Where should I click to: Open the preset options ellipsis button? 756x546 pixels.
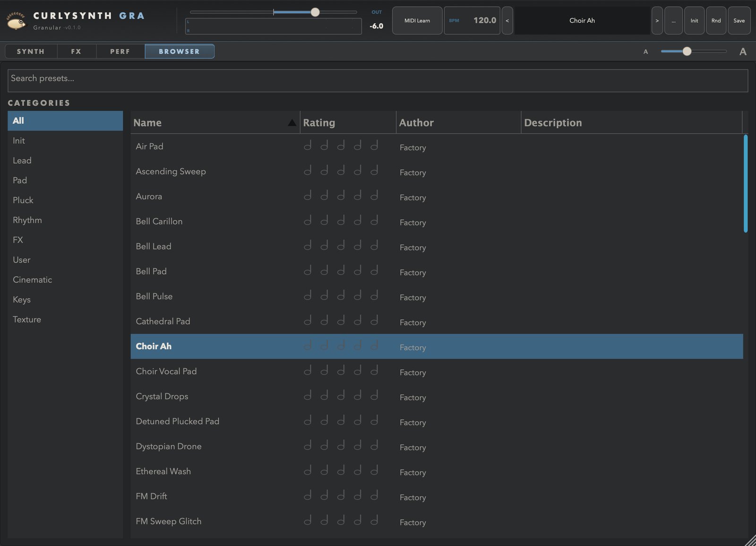pyautogui.click(x=673, y=20)
